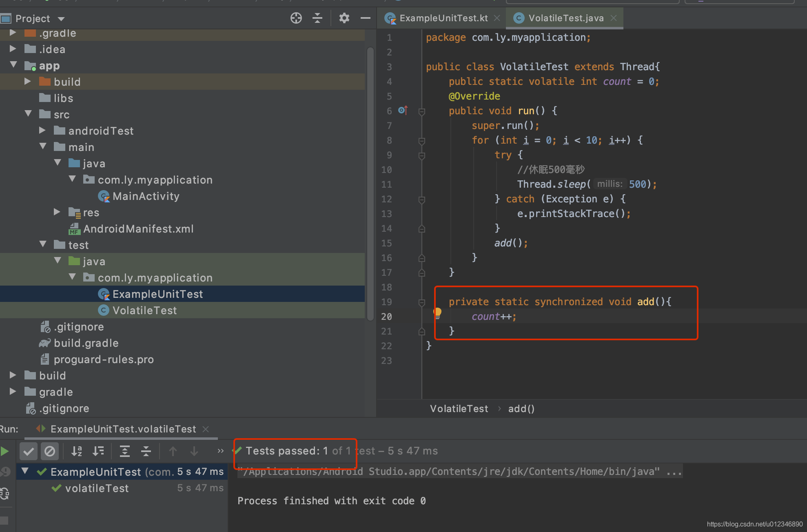The height and width of the screenshot is (532, 807).
Task: Expand the .gradle folder
Action: tap(13, 33)
